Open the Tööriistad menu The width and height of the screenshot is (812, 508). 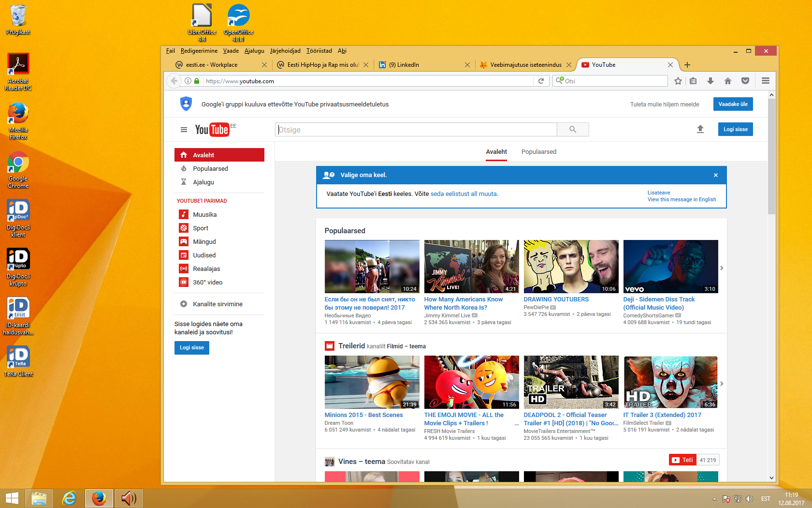click(x=319, y=51)
